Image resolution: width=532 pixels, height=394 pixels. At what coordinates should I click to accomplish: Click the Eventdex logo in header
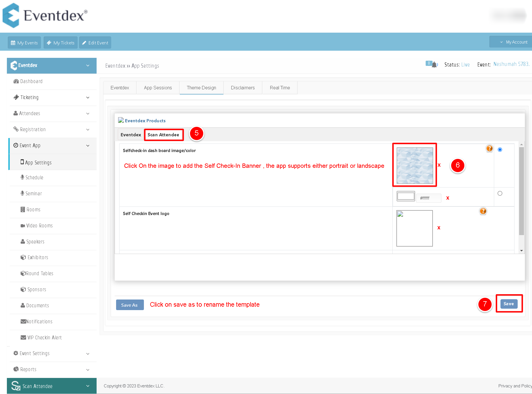click(45, 15)
